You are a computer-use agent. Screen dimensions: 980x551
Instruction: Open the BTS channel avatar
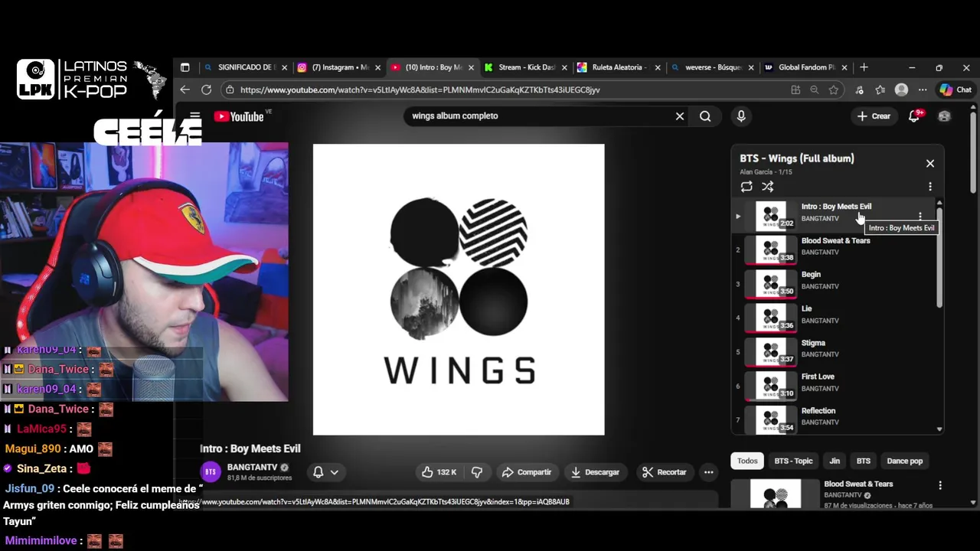tap(211, 472)
